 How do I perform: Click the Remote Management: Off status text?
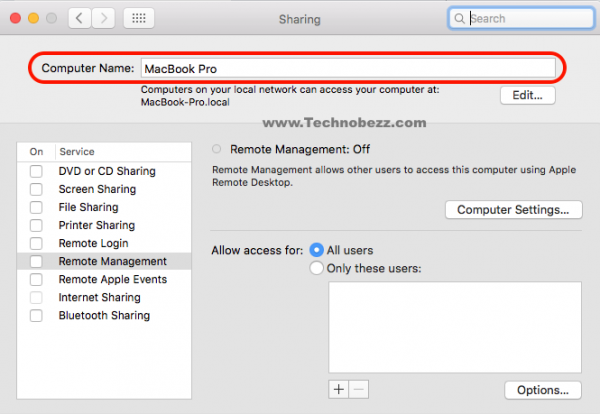[x=300, y=149]
